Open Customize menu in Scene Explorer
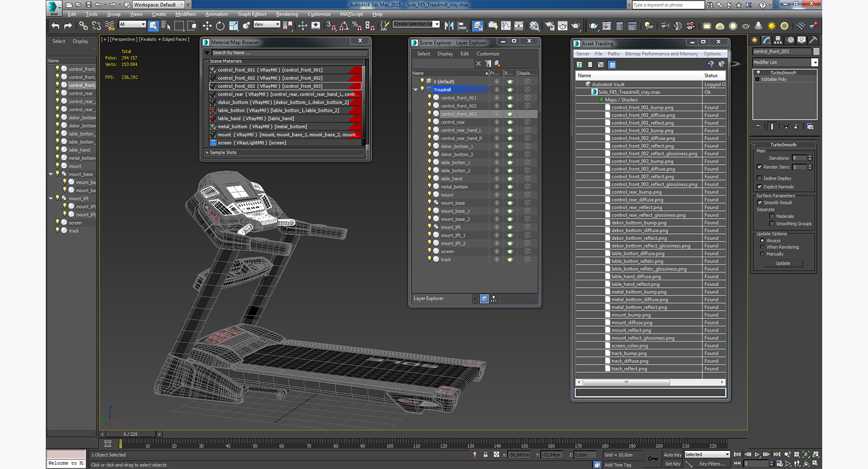 [487, 53]
